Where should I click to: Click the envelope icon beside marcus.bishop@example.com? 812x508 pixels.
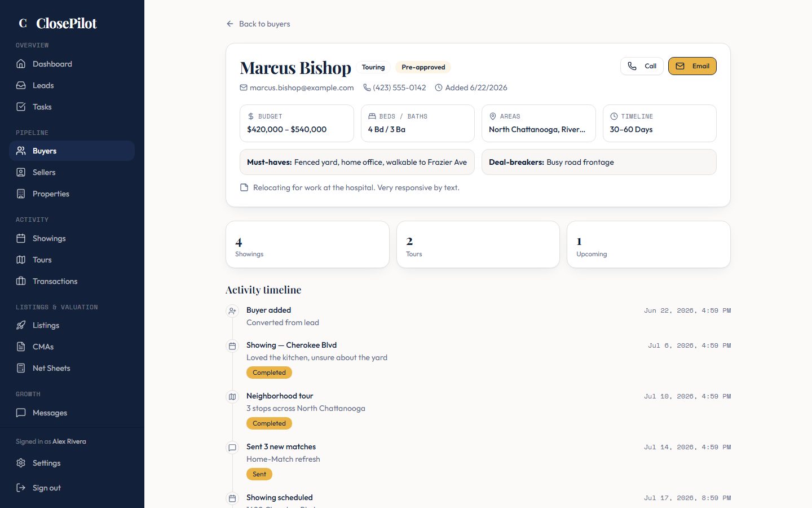click(x=244, y=87)
